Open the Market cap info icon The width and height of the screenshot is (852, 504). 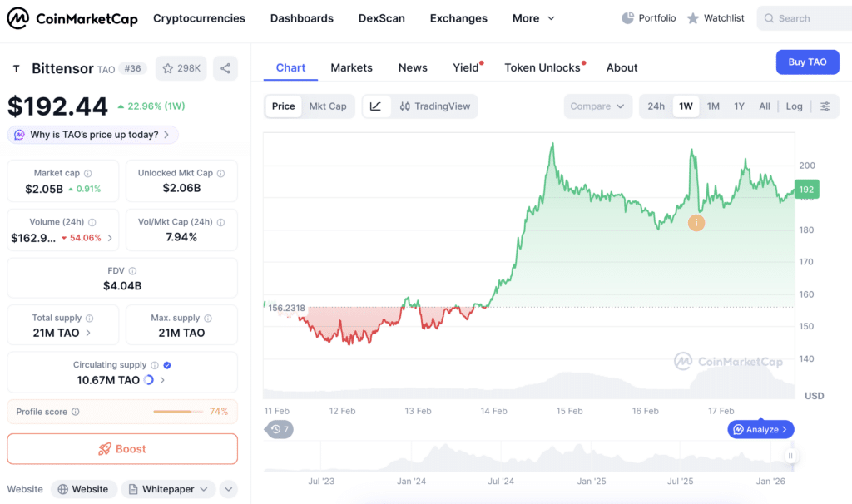tap(88, 173)
